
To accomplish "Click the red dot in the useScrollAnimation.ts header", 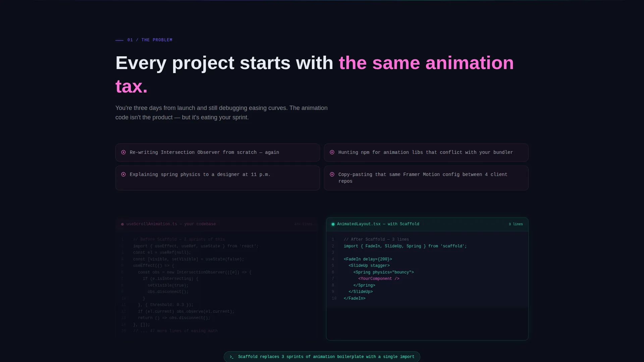I will click(122, 224).
